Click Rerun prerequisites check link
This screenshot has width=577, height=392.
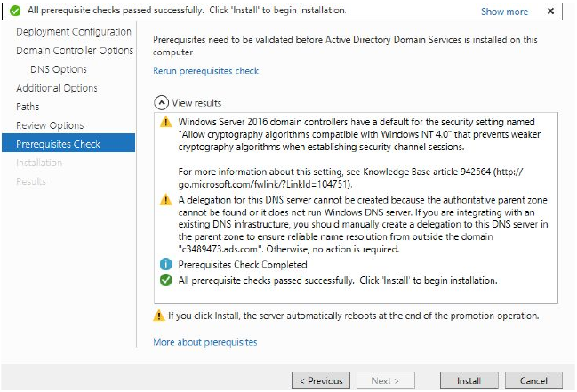pos(205,70)
